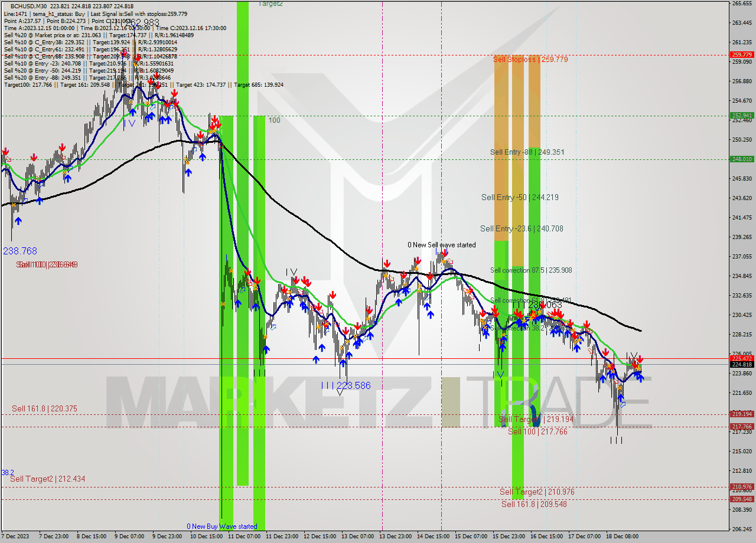Click the blue '238.768' price label
The height and width of the screenshot is (543, 756).
point(20,251)
